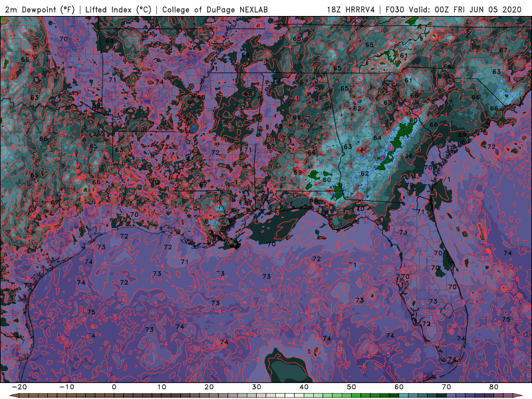
Task: Click the '-10' label under the color bar
Action: click(66, 387)
